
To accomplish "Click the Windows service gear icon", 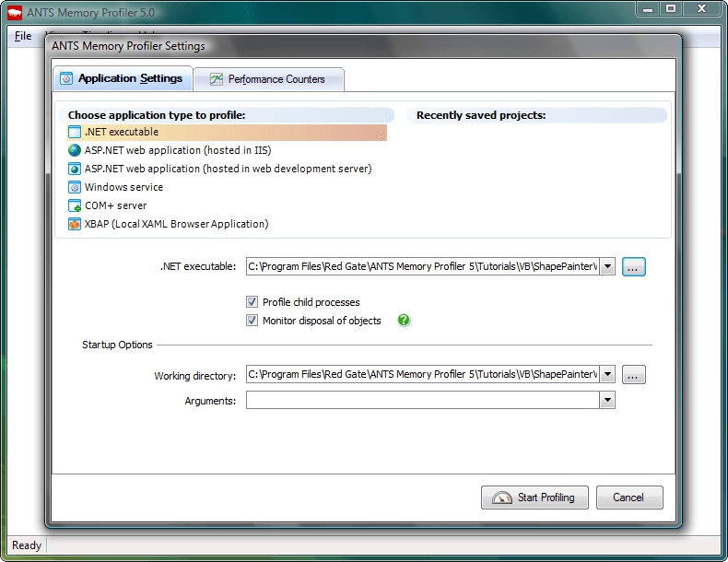I will 75,188.
